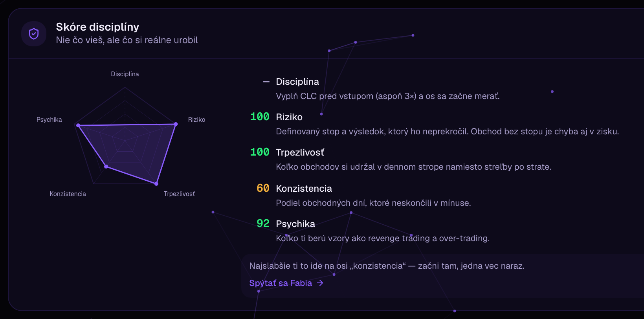This screenshot has width=644, height=319.
Task: Click the shield check icon
Action: coord(34,34)
